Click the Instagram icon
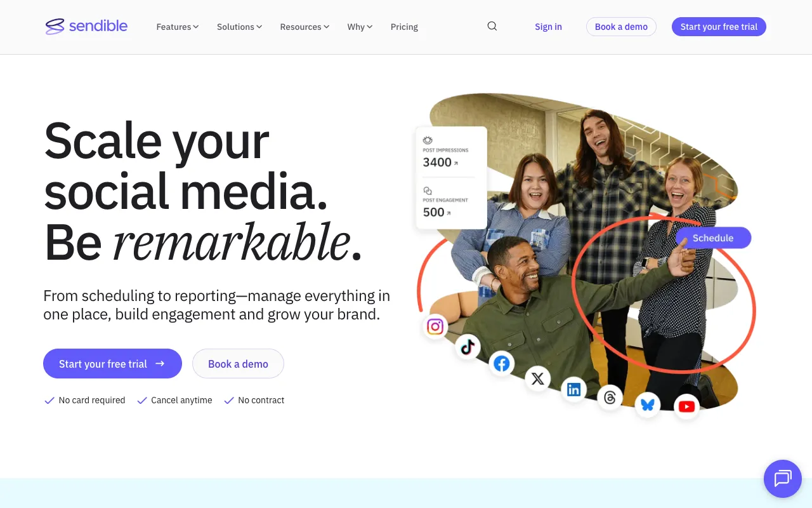Screen dimensions: 812x508 (435, 327)
